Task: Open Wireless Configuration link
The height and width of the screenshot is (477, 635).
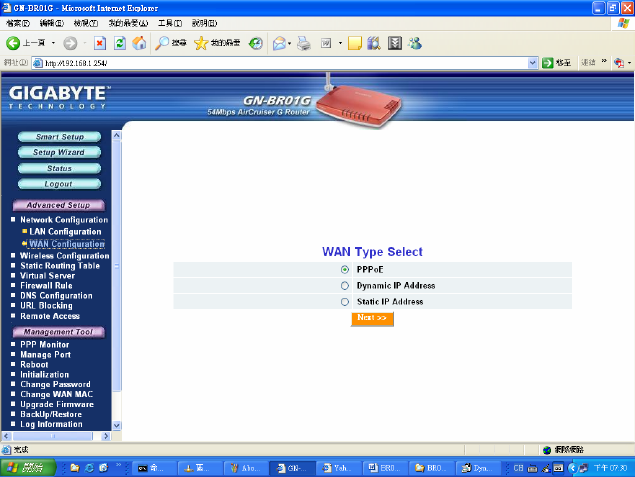Action: (x=65, y=256)
